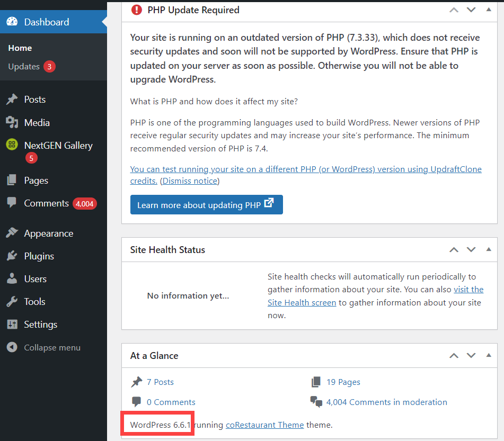Click the Posts pushpin icon in sidebar
504x441 pixels.
coord(12,99)
